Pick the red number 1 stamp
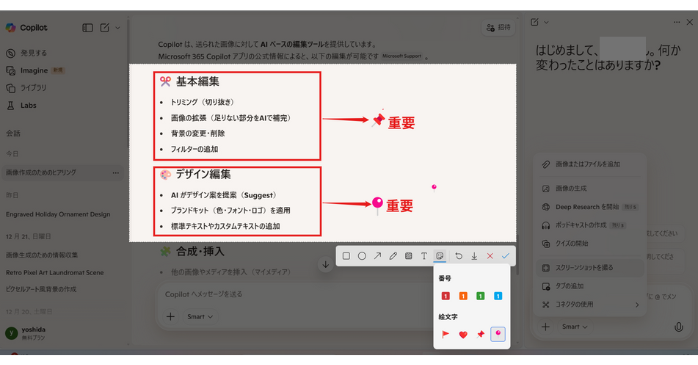The image size is (698, 365). (x=446, y=296)
